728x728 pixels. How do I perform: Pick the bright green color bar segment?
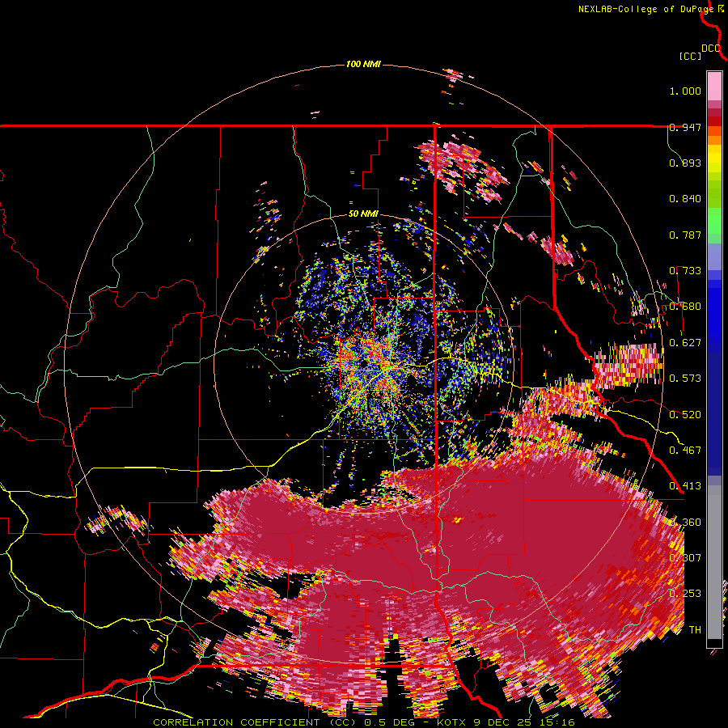(x=714, y=221)
